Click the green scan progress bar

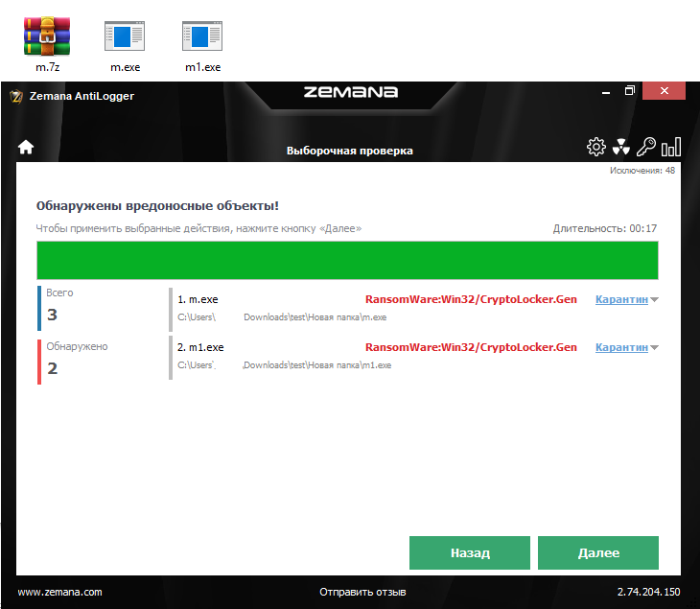[x=347, y=260]
